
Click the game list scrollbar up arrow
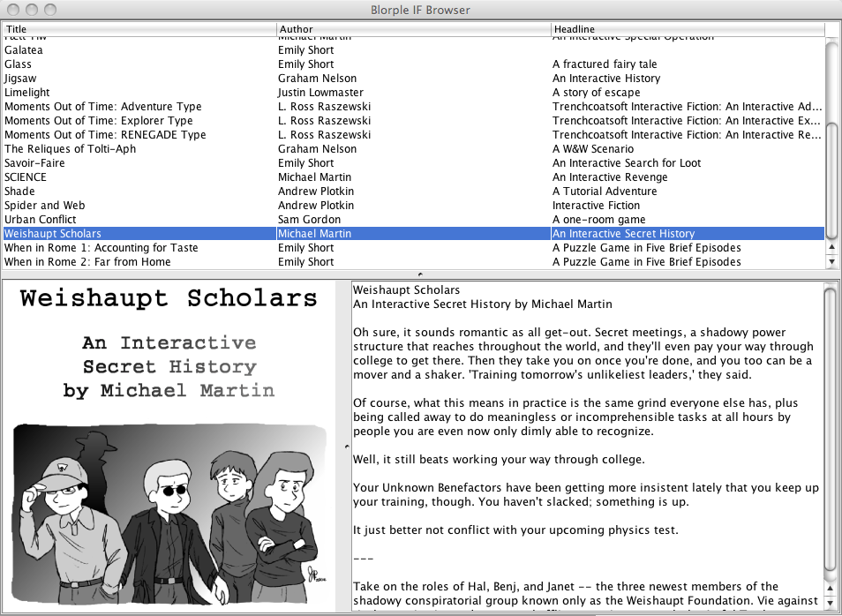coord(831,249)
